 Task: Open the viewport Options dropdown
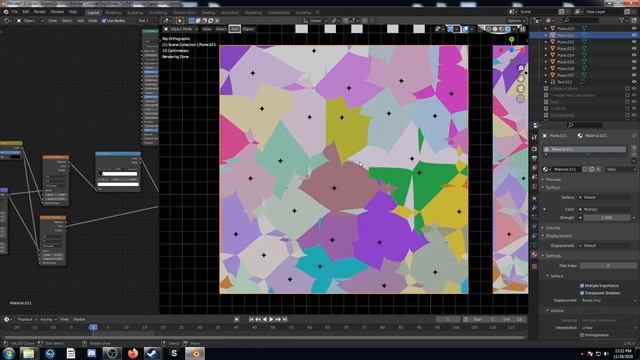(x=516, y=21)
